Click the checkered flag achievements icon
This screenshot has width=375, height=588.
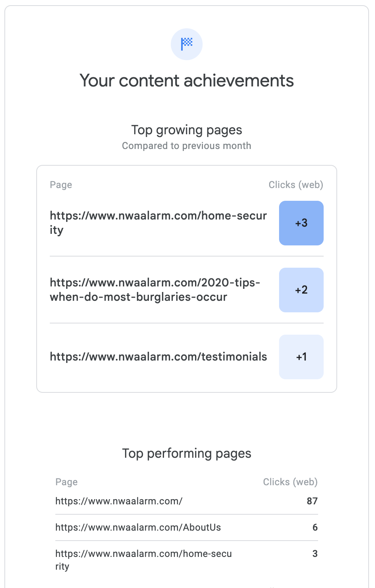pos(187,44)
